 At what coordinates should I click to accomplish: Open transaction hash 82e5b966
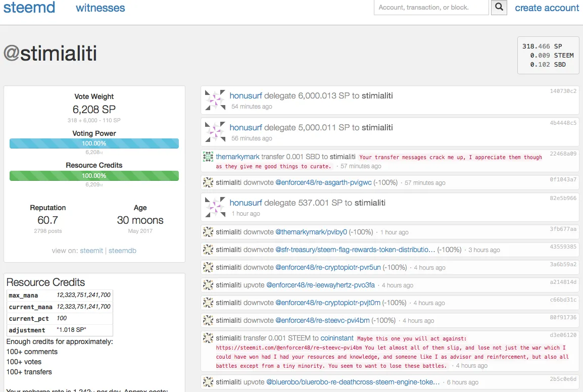pos(563,198)
